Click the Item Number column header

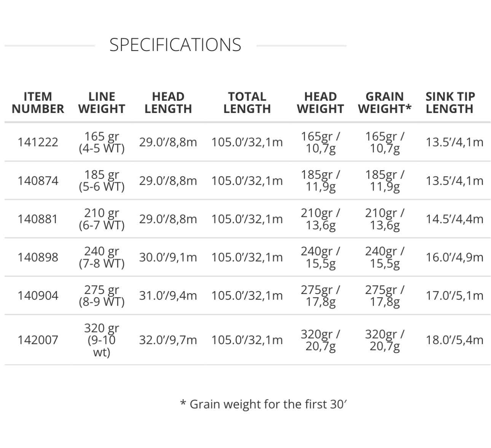pyautogui.click(x=38, y=103)
